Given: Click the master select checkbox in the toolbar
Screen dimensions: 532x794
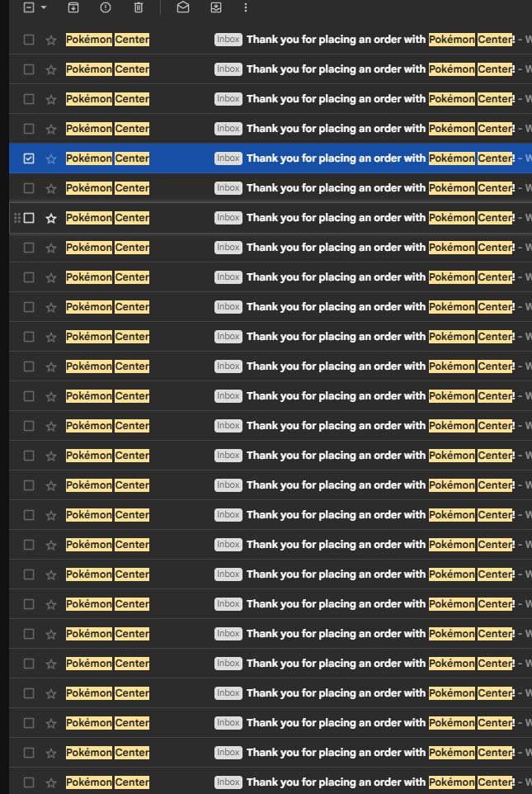Looking at the screenshot, I should point(29,7).
